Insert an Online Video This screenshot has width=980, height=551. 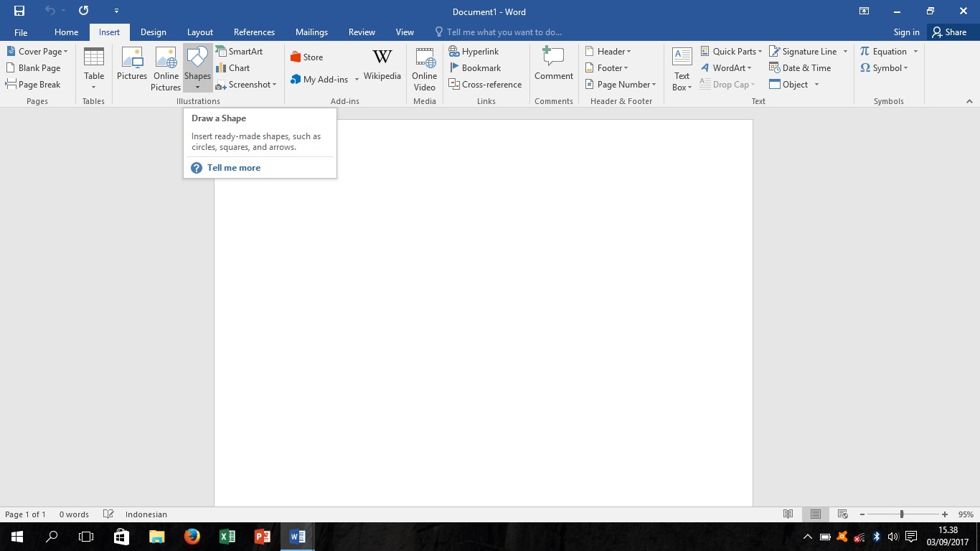click(425, 68)
